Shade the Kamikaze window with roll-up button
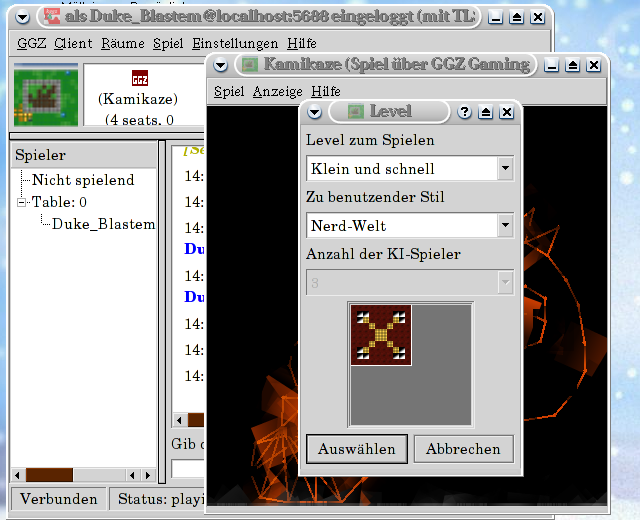The width and height of the screenshot is (640, 520). (x=573, y=64)
